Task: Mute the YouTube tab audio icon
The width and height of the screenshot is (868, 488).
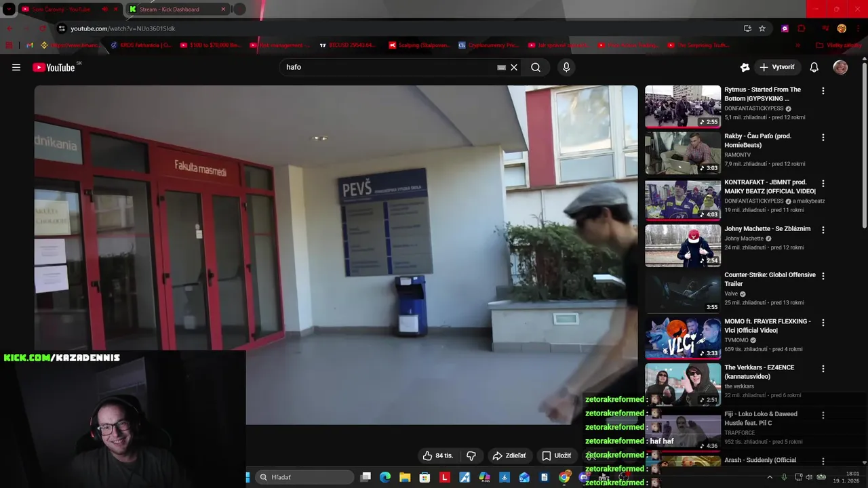Action: tap(104, 9)
